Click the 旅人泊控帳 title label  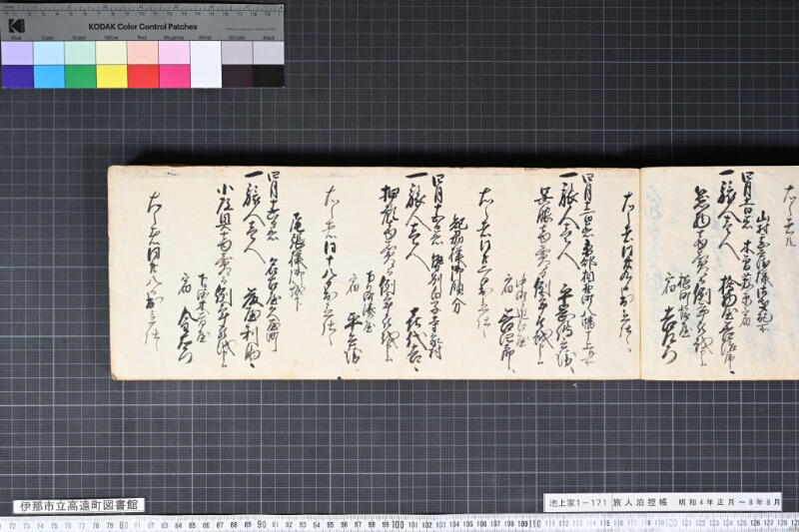point(640,502)
